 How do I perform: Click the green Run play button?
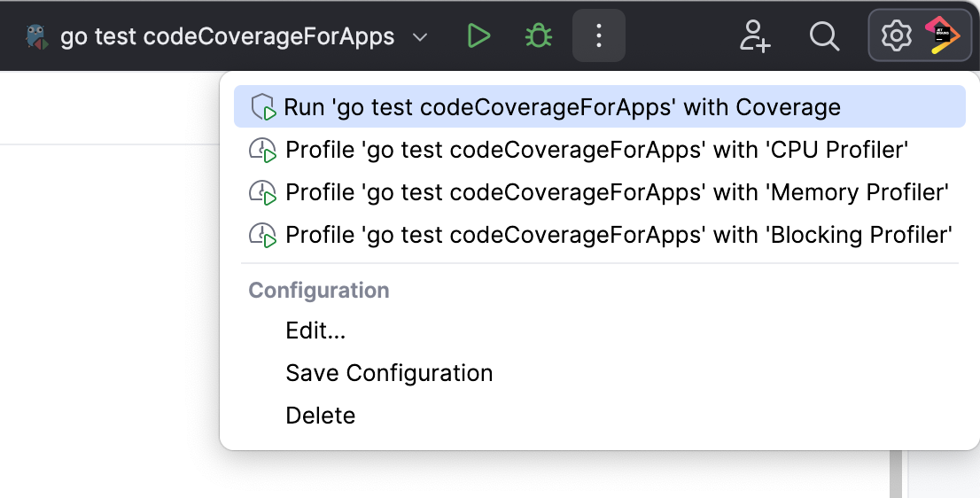pos(478,36)
